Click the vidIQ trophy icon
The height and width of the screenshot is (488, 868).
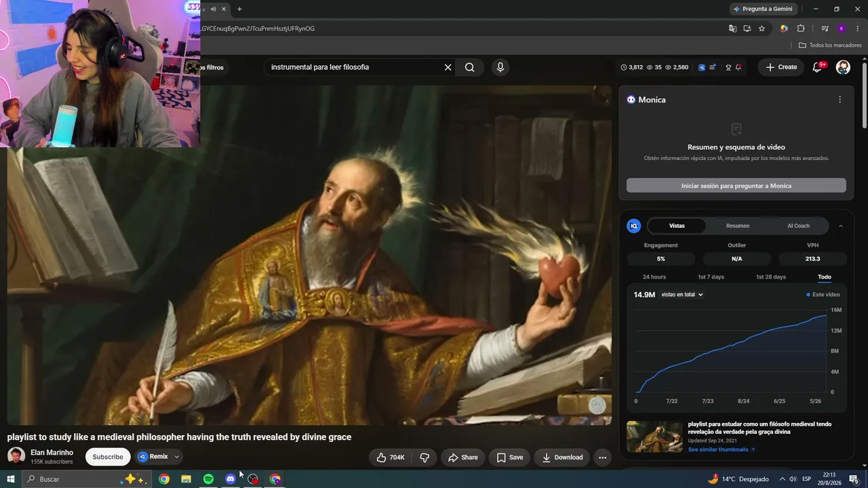point(728,67)
